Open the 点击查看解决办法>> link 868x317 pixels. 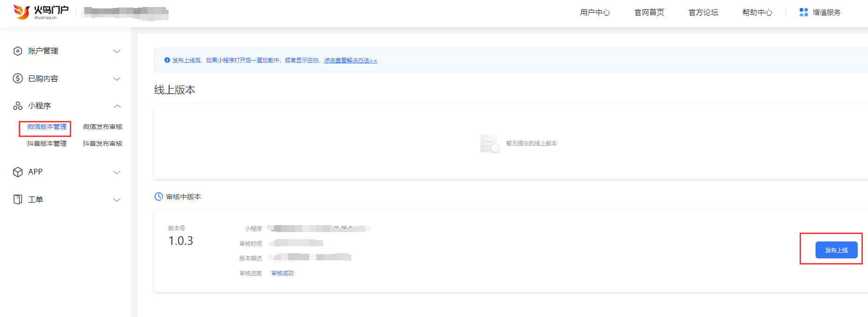350,60
